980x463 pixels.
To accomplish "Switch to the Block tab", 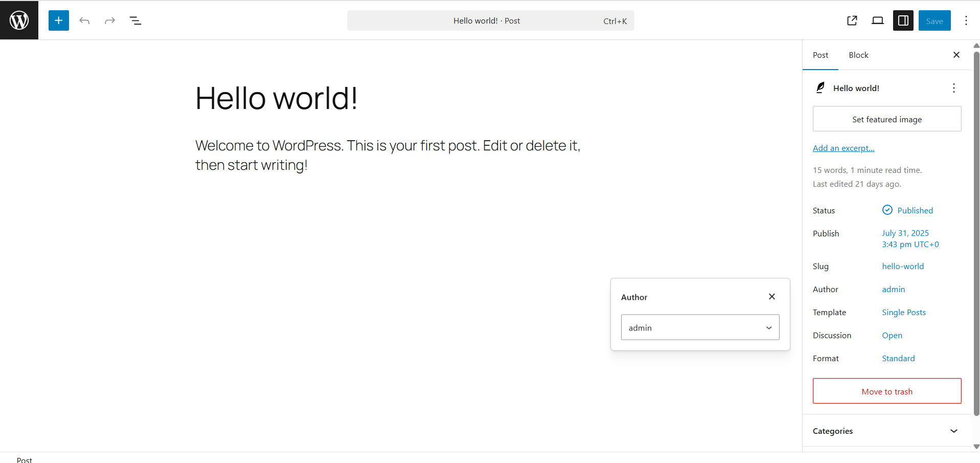I will pyautogui.click(x=858, y=55).
